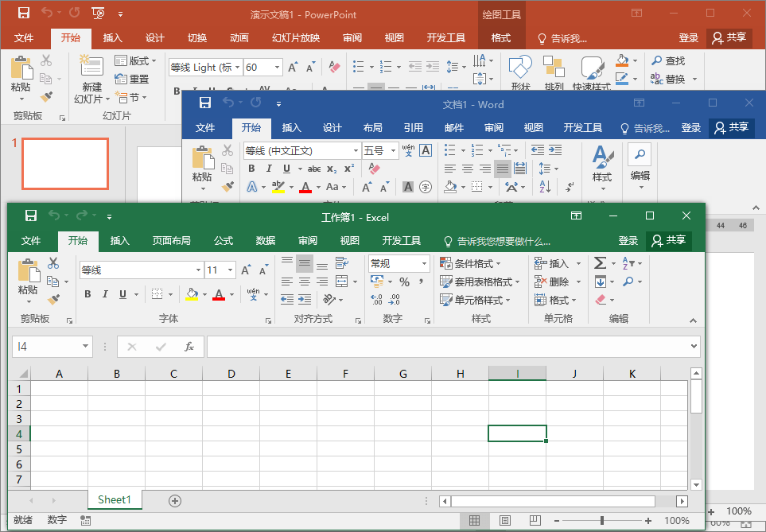Open PowerPoint 动画 tab

(x=239, y=38)
